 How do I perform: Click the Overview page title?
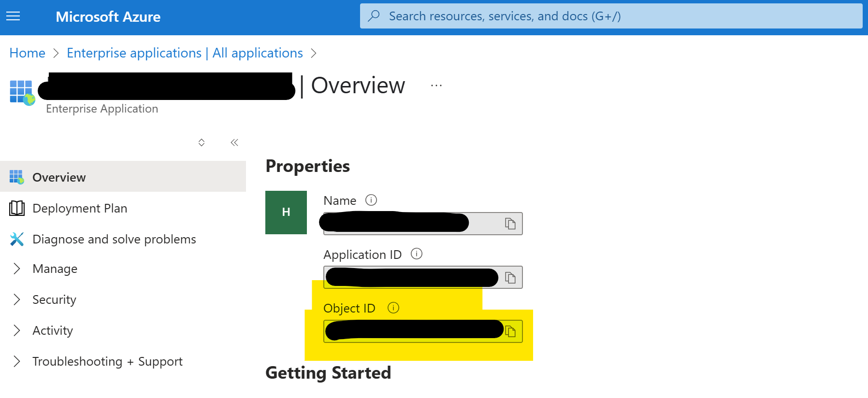point(358,86)
